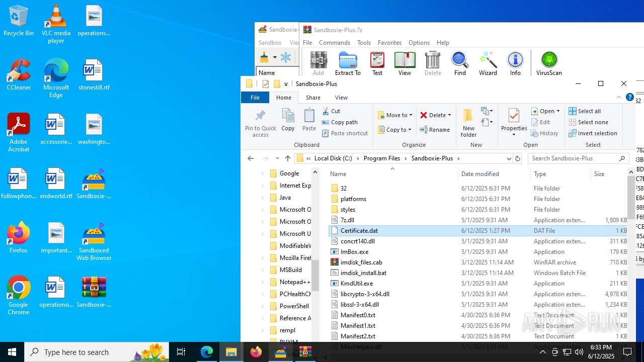Open the Explorer Help icon
The image size is (644, 362).
[x=629, y=98]
